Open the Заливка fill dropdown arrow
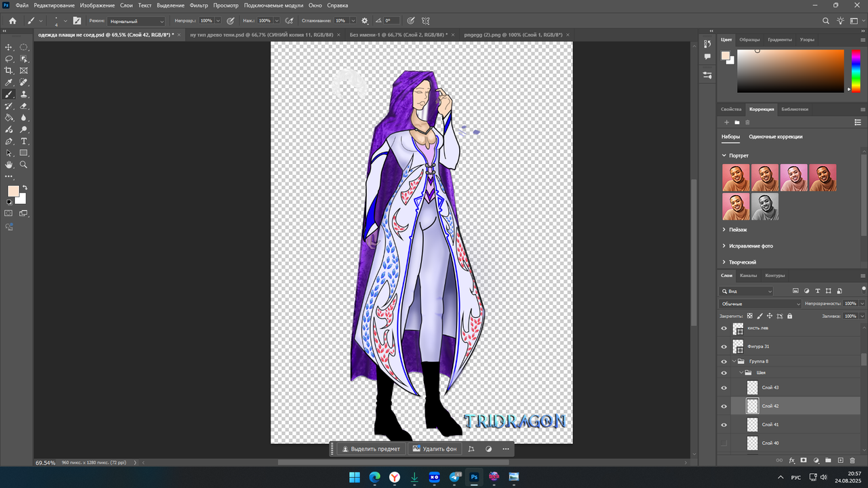 [x=861, y=316]
